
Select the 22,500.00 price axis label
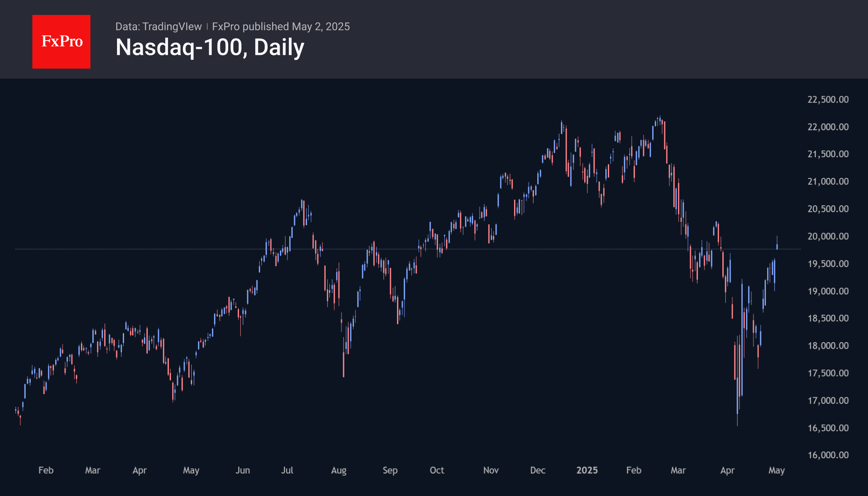click(828, 100)
